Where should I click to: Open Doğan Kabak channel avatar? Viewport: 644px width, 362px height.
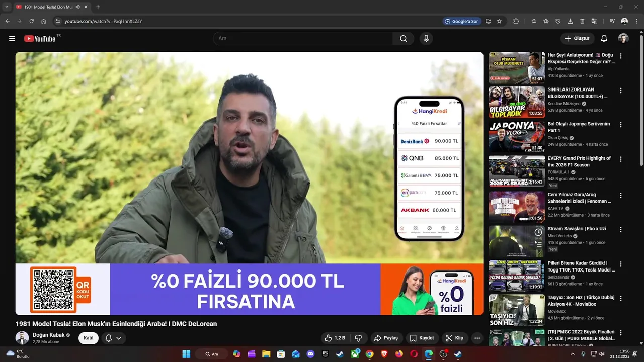pyautogui.click(x=22, y=338)
